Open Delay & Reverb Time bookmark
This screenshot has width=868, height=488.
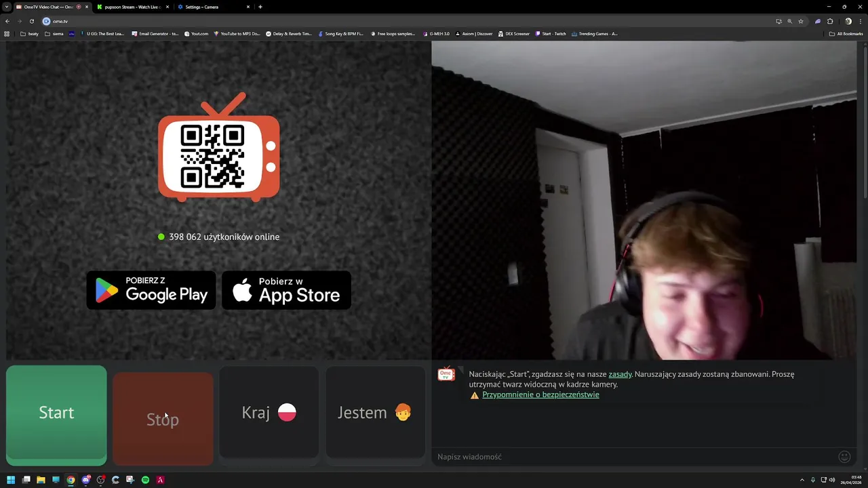point(289,34)
